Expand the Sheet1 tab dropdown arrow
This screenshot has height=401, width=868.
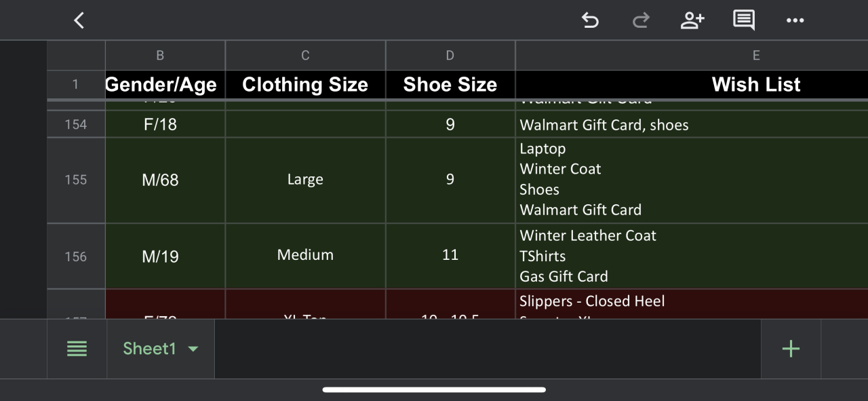[193, 349]
